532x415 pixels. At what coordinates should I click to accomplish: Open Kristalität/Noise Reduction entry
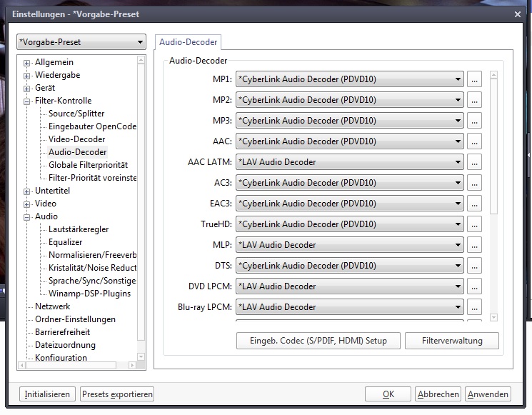pyautogui.click(x=92, y=268)
